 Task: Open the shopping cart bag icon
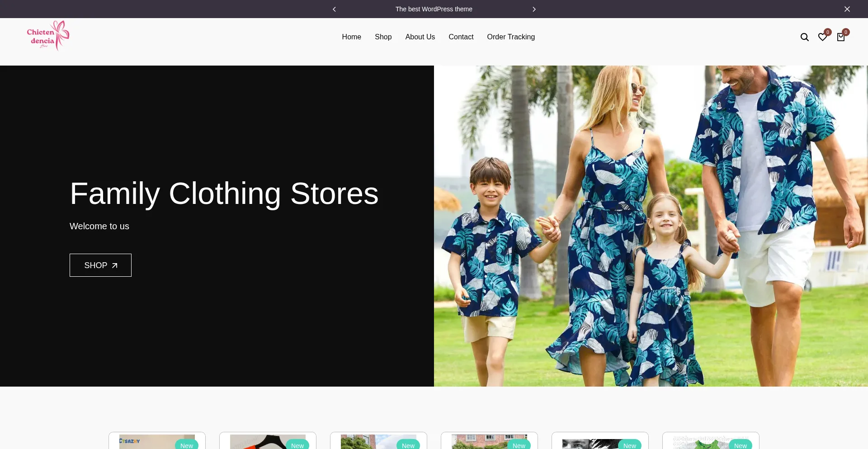pos(840,37)
